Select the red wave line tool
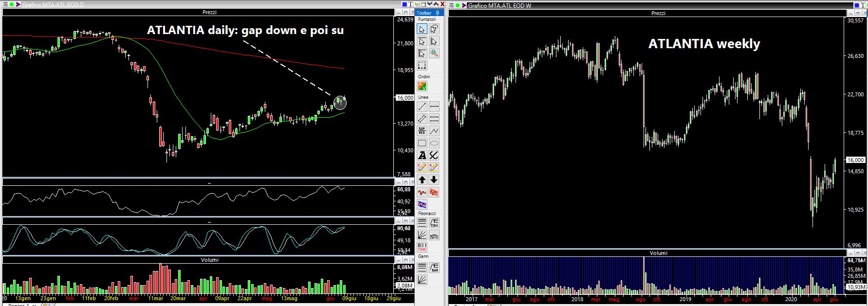The width and height of the screenshot is (868, 306). pos(422,192)
